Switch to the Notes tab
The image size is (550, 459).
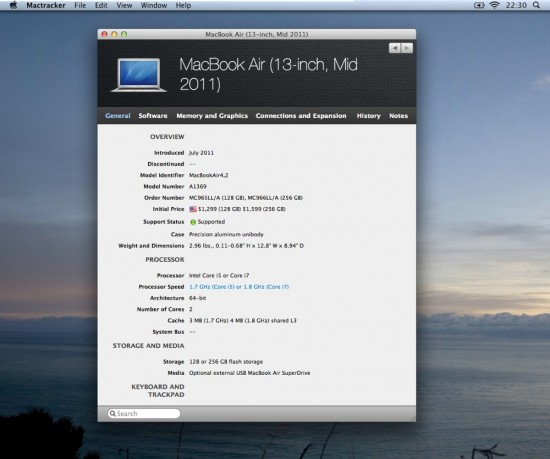(x=398, y=116)
